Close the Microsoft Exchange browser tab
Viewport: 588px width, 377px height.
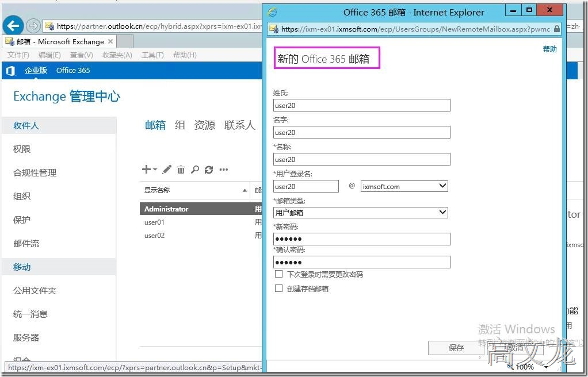pos(110,41)
